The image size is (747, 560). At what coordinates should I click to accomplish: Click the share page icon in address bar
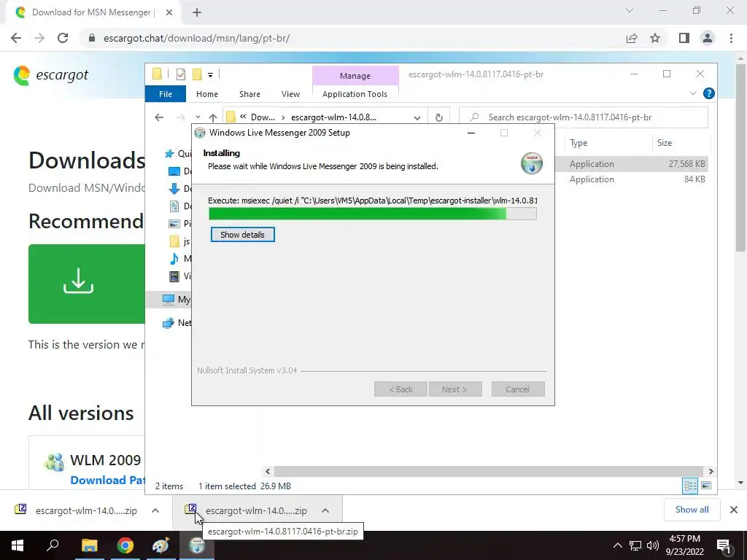(x=632, y=38)
